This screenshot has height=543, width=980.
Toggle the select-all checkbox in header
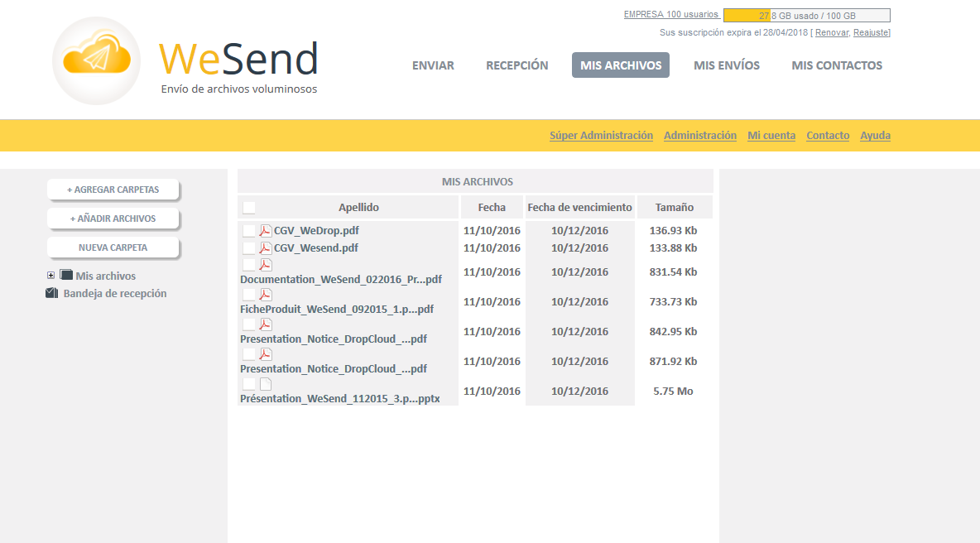point(249,208)
